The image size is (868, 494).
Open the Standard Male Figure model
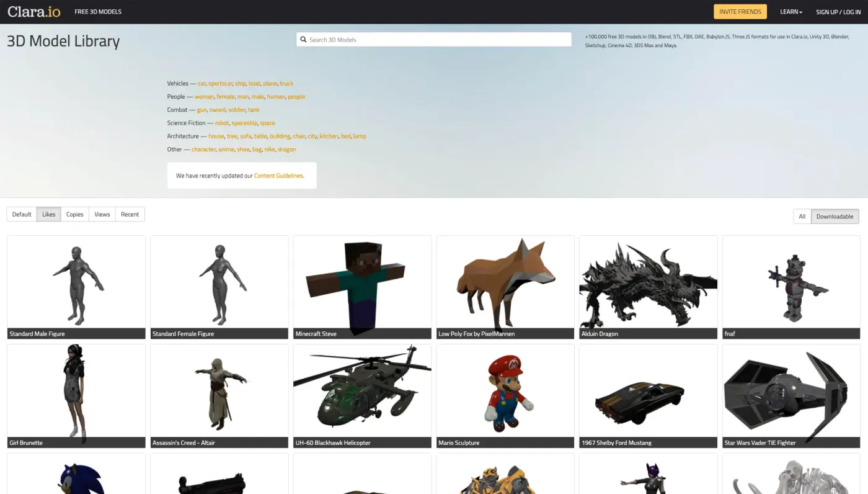coord(76,287)
